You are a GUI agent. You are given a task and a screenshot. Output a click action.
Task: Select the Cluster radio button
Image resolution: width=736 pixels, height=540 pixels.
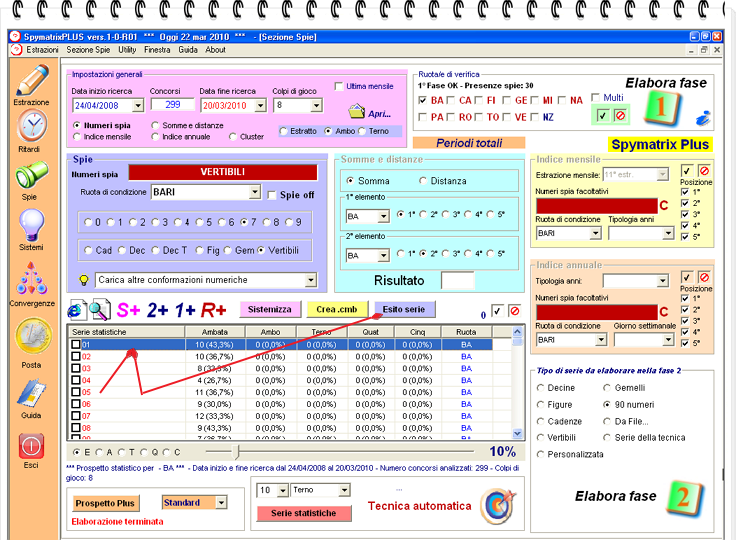click(x=233, y=137)
